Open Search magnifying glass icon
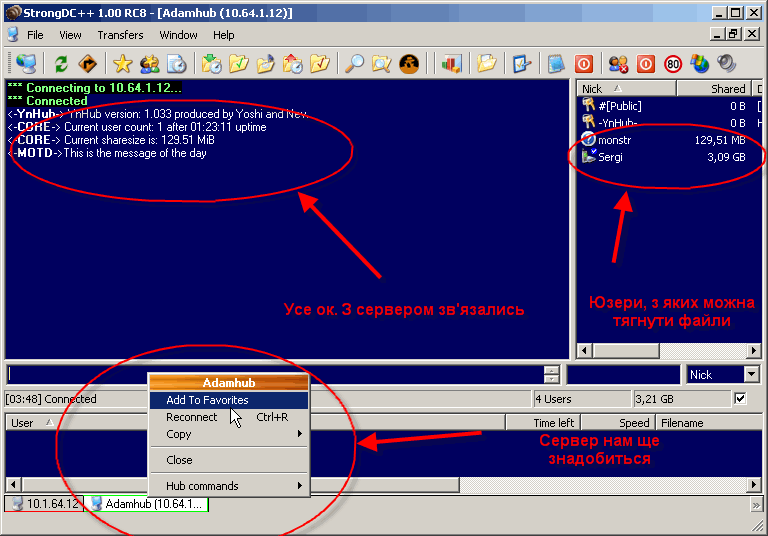The image size is (768, 536). pyautogui.click(x=354, y=64)
